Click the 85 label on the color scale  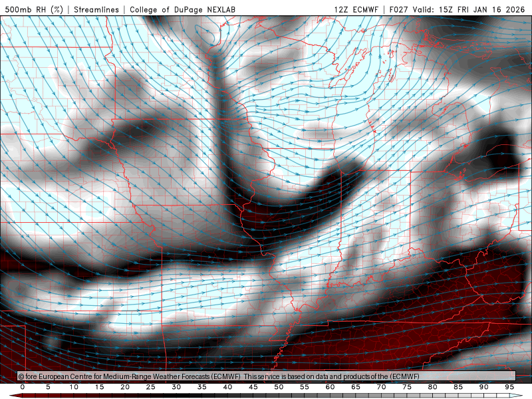pos(458,387)
